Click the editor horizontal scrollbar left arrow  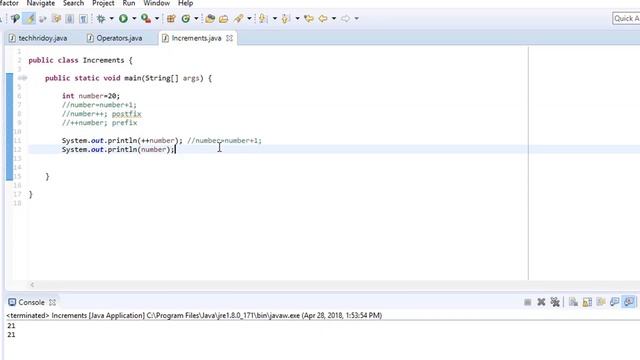point(32,284)
